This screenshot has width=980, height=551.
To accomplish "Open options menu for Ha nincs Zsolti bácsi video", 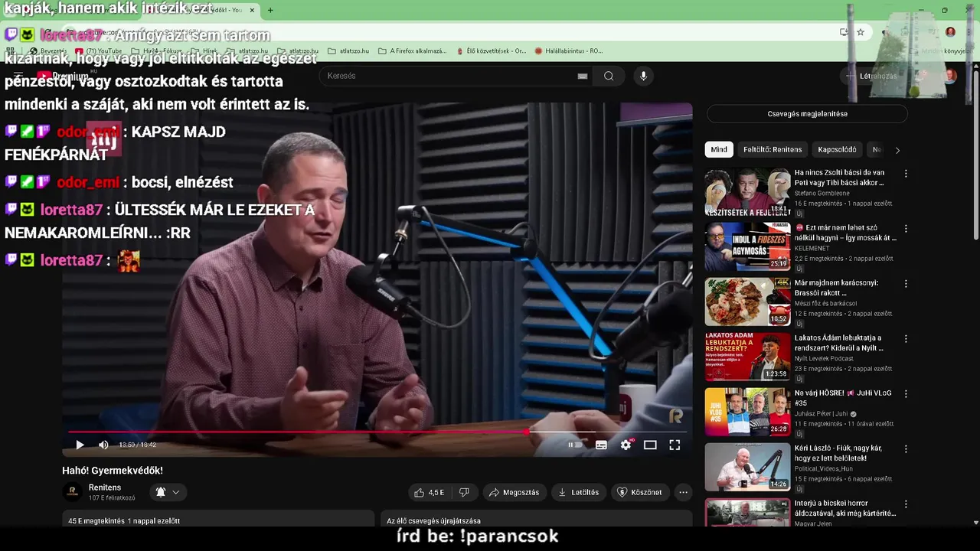I will tap(906, 174).
